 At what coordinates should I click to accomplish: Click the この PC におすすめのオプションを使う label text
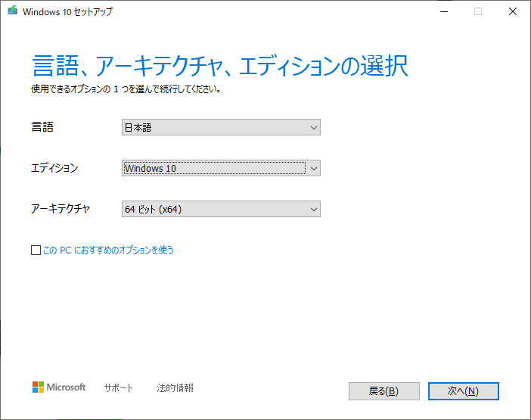(108, 250)
